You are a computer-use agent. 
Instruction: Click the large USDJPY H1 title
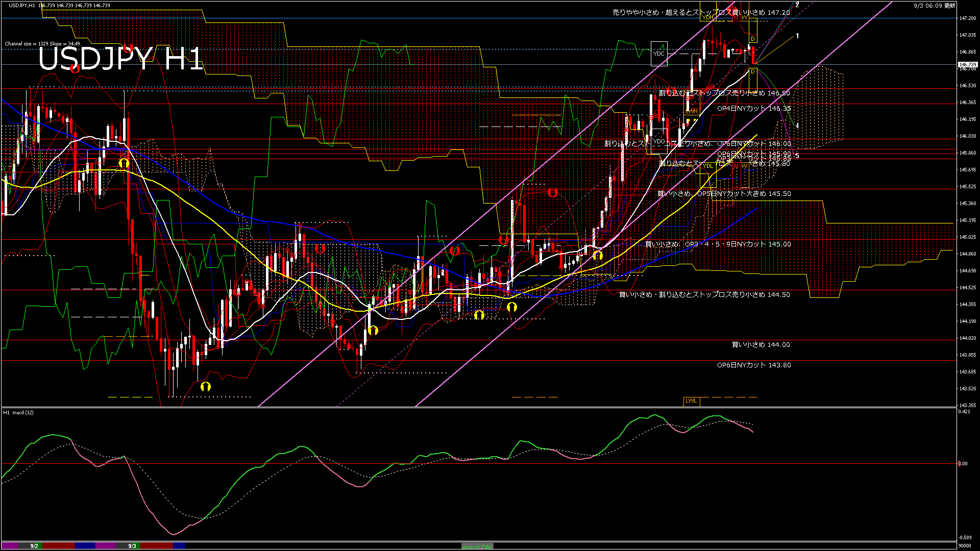tap(120, 59)
